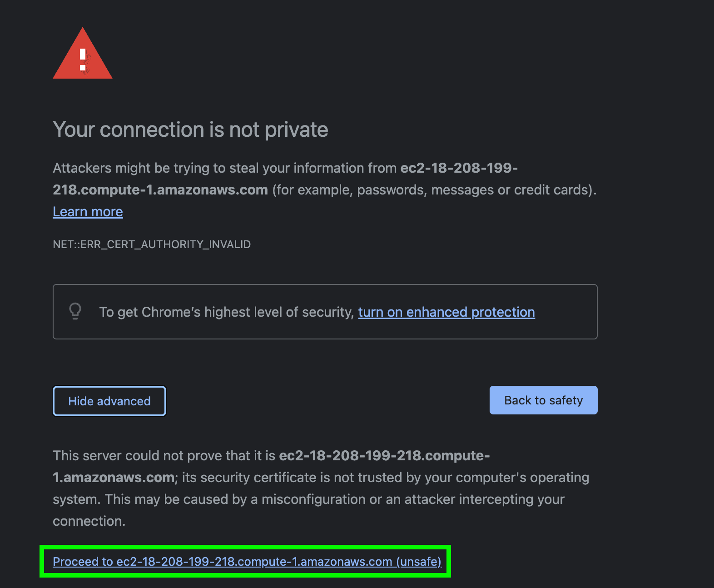The height and width of the screenshot is (588, 714).
Task: Click the final word "connection." in the details
Action: (89, 521)
